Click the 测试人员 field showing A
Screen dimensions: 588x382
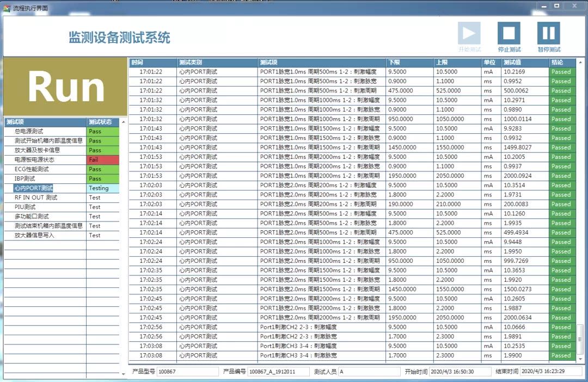(369, 372)
